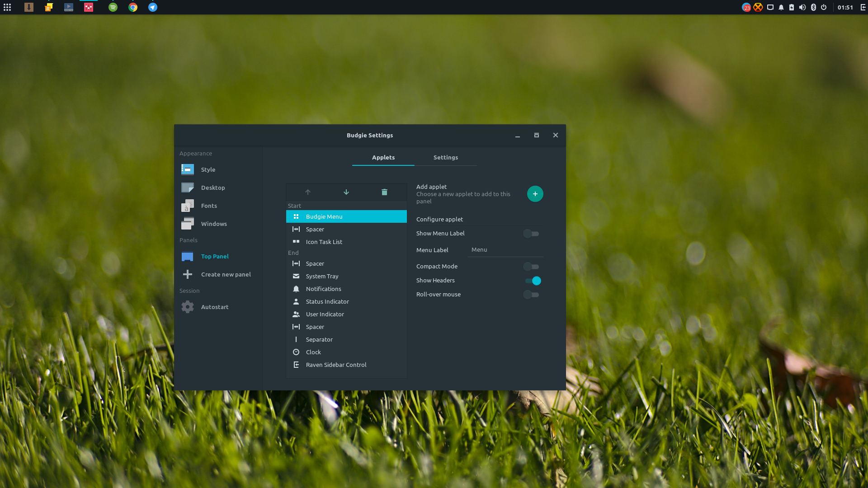This screenshot has width=868, height=488.
Task: Minimize the Budgie Settings window
Action: pos(518,136)
